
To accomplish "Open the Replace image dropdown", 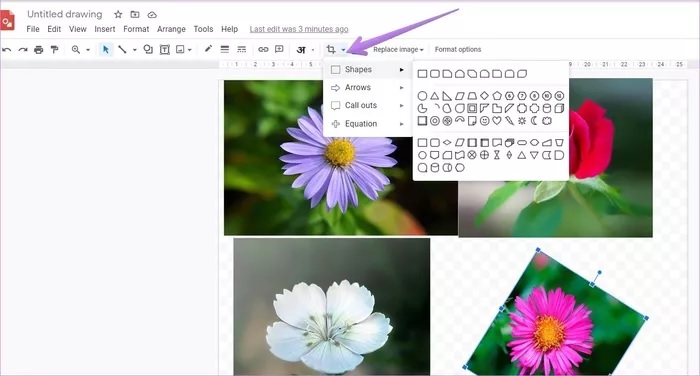I will (398, 50).
